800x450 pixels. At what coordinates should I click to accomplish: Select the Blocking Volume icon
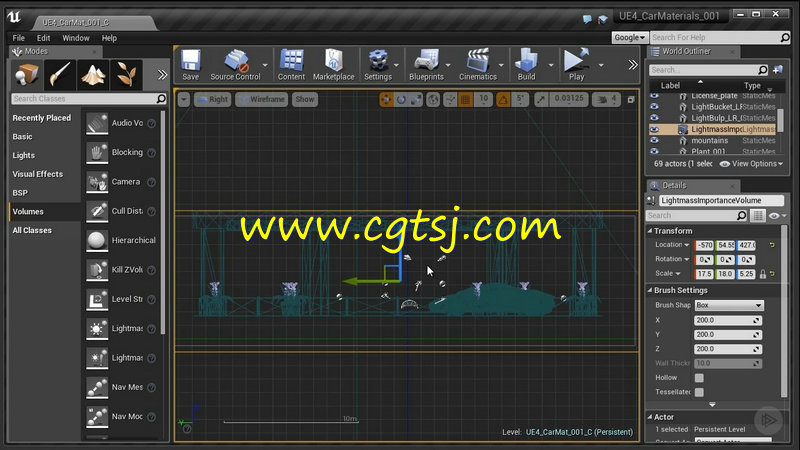pos(97,153)
